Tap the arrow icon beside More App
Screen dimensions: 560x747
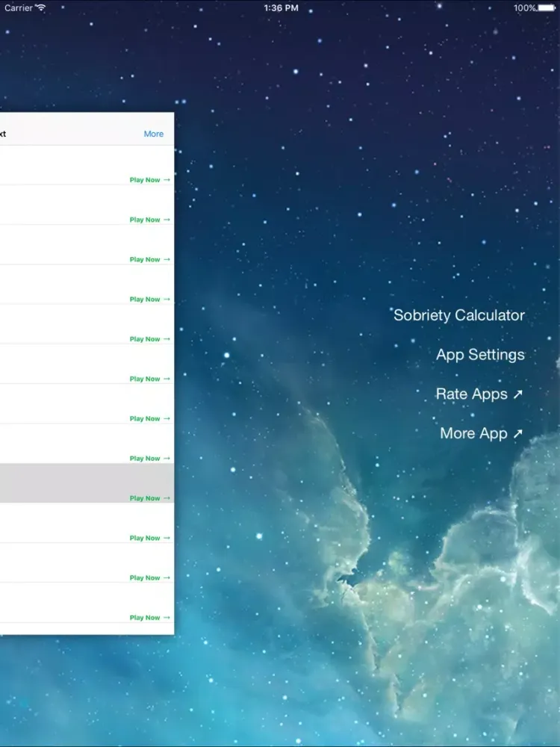518,434
